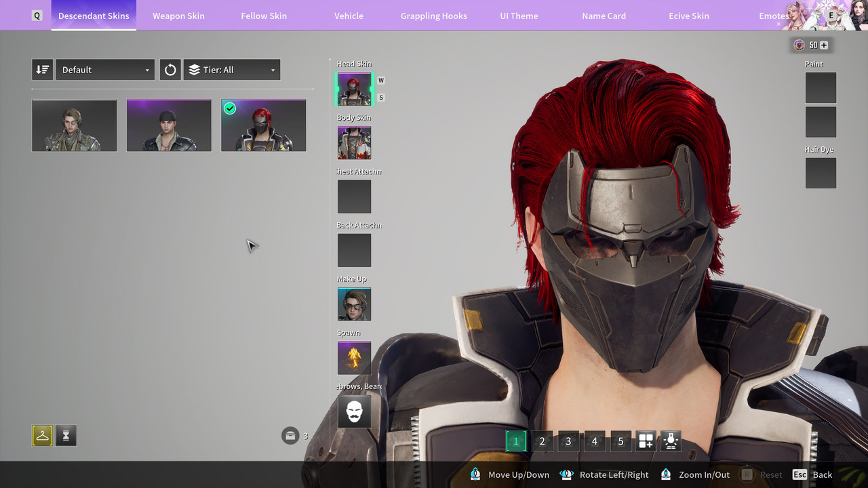This screenshot has width=868, height=488.
Task: Click the add preset grid-plus icon
Action: tap(646, 441)
